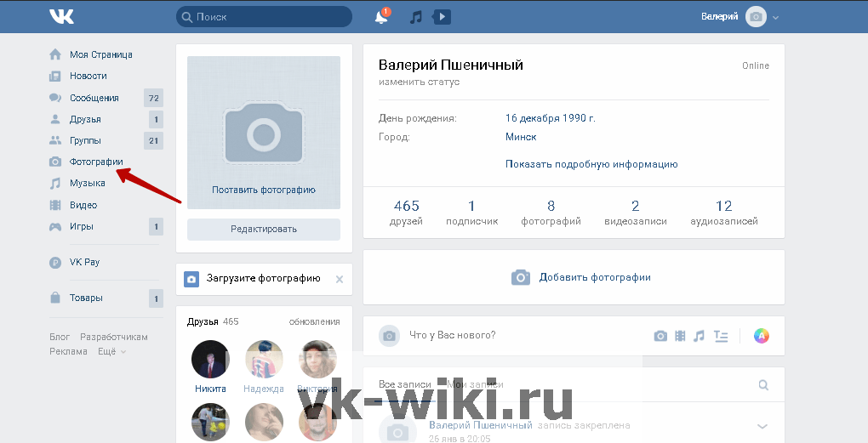Open Сообщения in the left sidebar
Viewport: 868px width, 443px height.
pyautogui.click(x=94, y=98)
